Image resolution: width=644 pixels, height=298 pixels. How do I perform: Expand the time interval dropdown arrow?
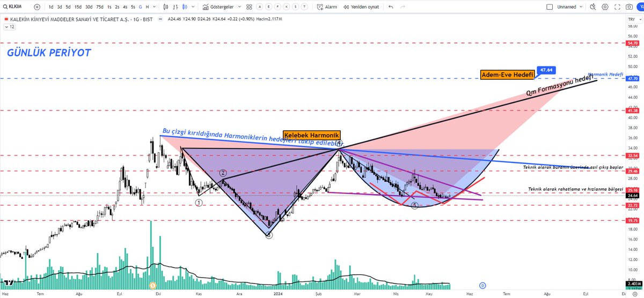coord(154,7)
